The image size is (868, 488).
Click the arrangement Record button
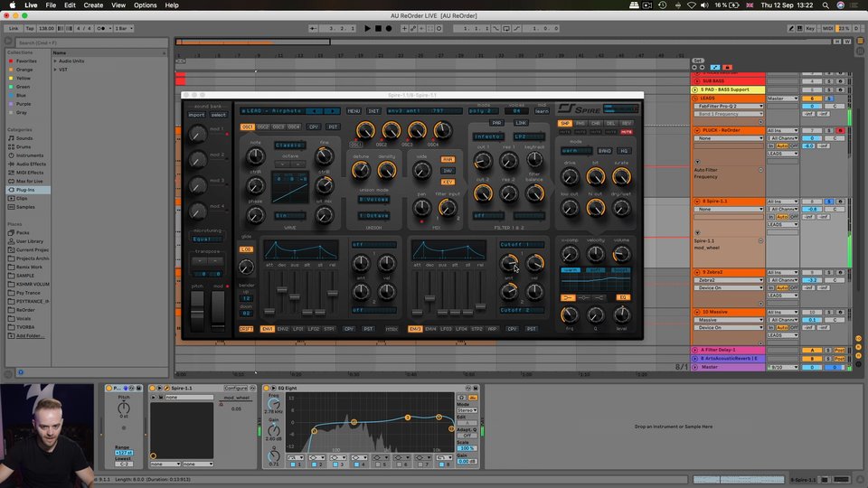click(389, 28)
